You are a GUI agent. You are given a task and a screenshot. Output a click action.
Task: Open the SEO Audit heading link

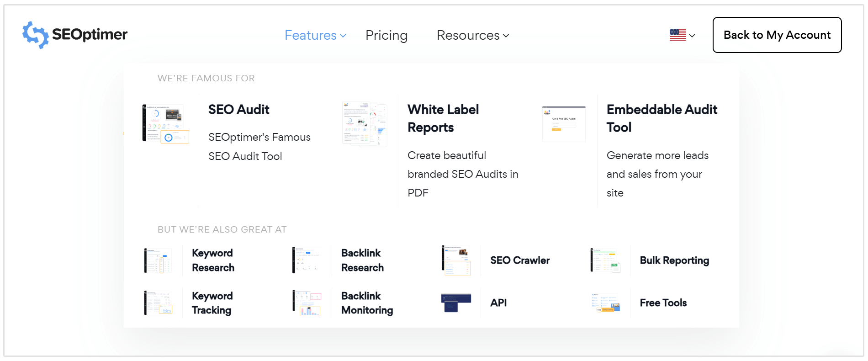tap(239, 110)
